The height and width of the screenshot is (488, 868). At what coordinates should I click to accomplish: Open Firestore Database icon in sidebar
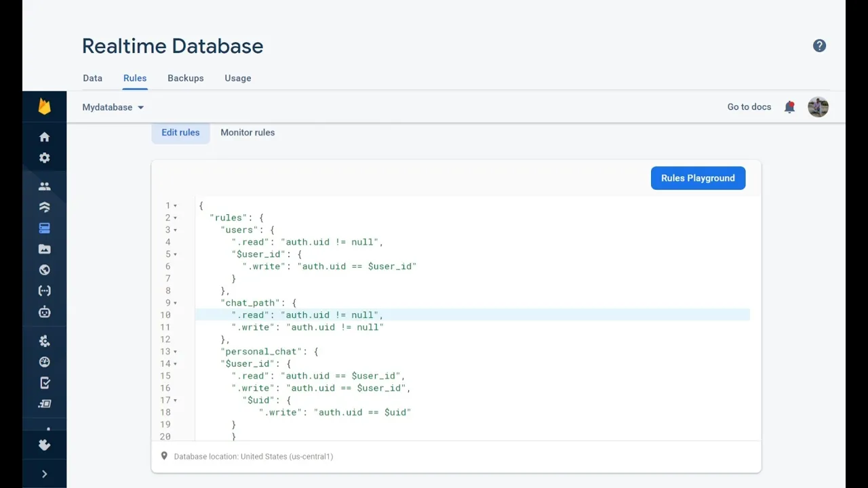coord(45,207)
